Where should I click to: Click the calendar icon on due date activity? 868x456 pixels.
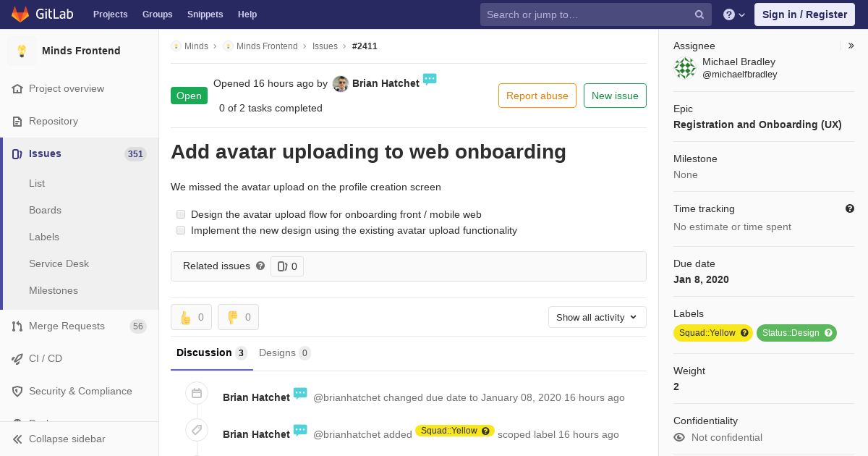197,393
